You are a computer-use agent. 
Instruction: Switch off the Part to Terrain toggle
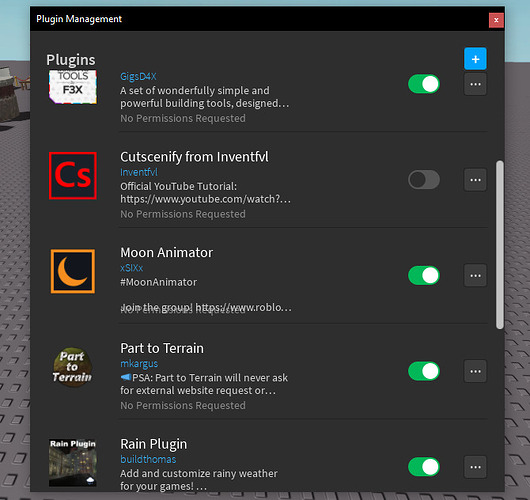424,371
